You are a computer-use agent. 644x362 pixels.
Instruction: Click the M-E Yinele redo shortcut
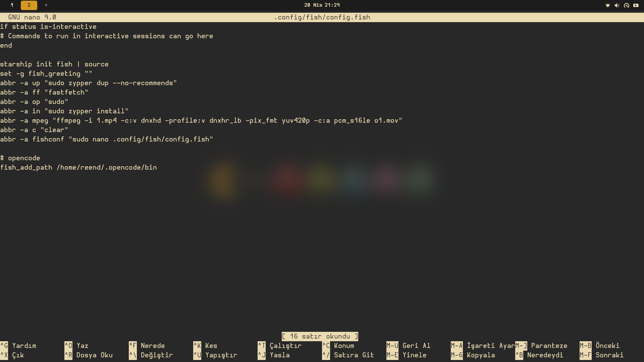pyautogui.click(x=407, y=355)
